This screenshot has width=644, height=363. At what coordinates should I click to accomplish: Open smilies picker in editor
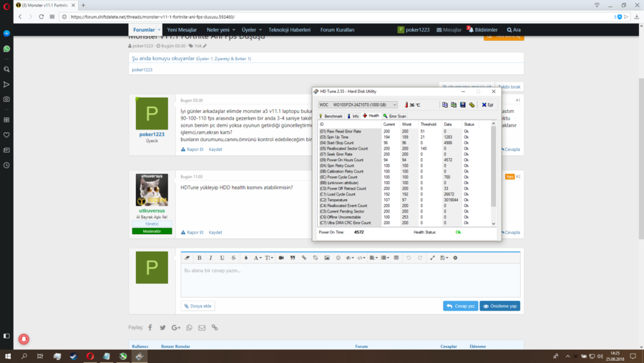click(x=338, y=258)
